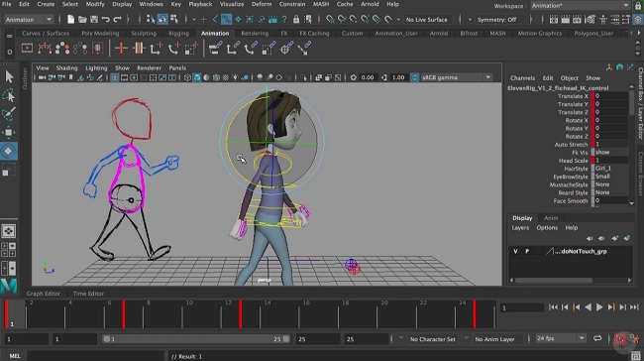Click step back one frame button
The image size is (644, 361).
565,307
